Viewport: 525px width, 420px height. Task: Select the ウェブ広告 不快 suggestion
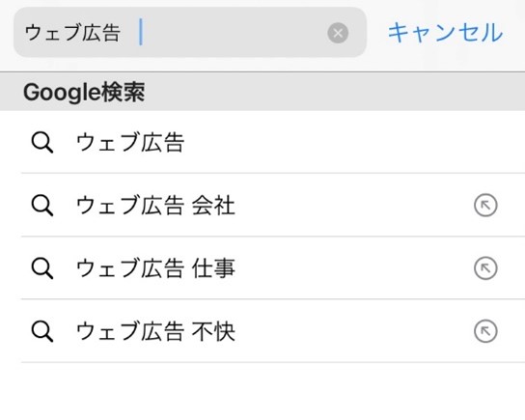262,331
